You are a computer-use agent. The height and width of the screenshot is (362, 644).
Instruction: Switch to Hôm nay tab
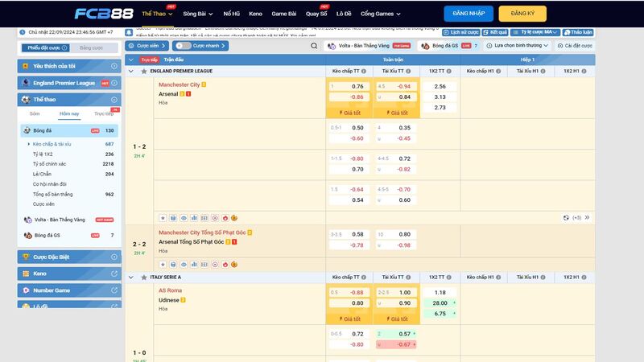(69, 113)
